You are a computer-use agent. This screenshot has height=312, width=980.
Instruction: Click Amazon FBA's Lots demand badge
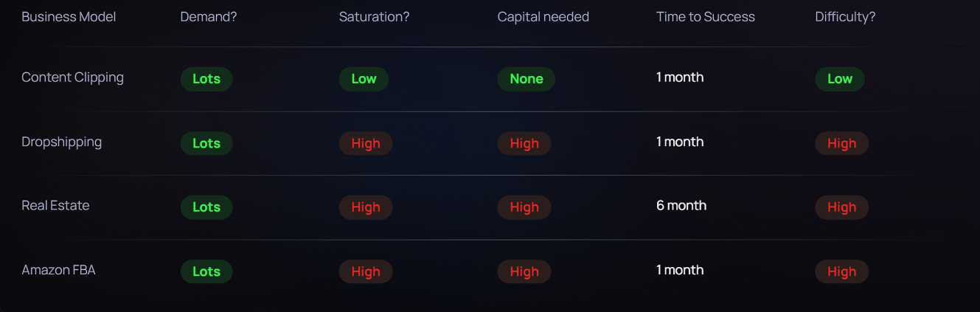(206, 271)
